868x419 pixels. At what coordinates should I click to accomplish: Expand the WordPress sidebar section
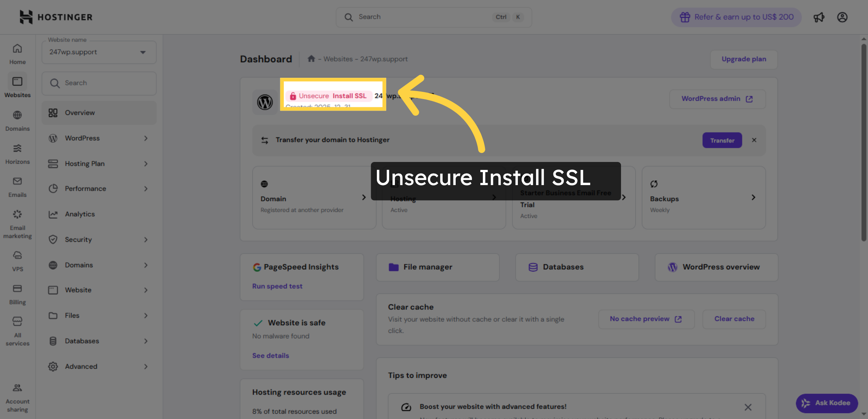[x=99, y=138]
